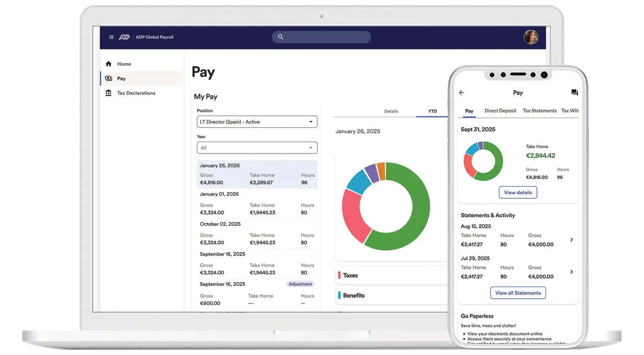Open the Year dropdown
The width and height of the screenshot is (644, 355).
click(257, 148)
